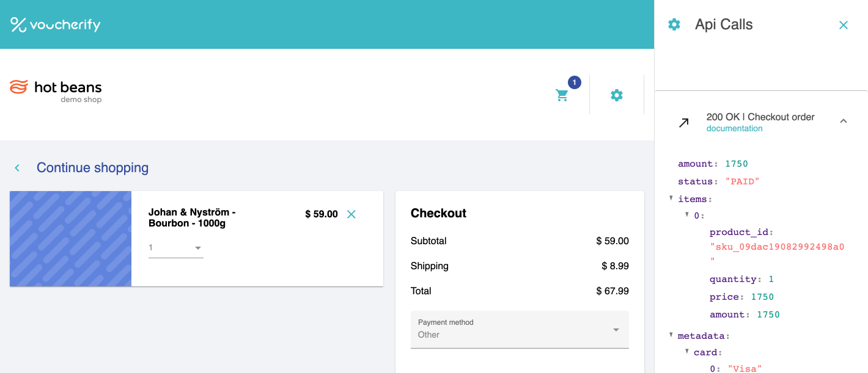Click the arrow icon beside Checkout order
This screenshot has height=373, width=868.
click(x=684, y=123)
